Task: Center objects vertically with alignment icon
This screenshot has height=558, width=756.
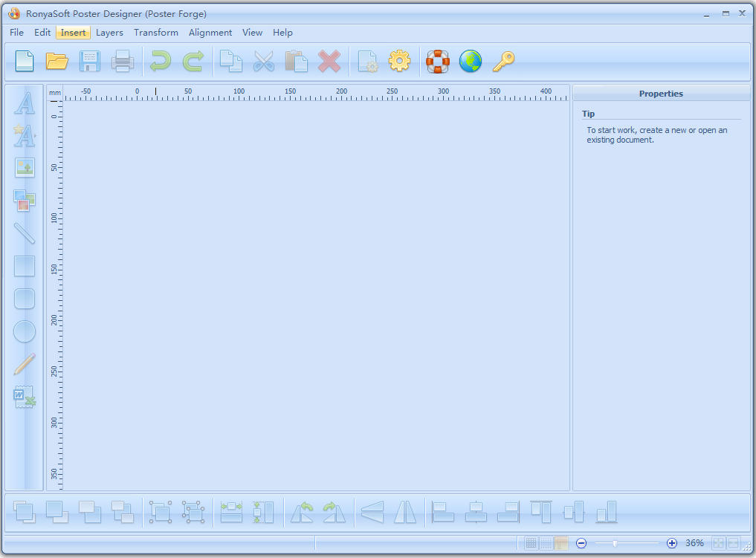Action: (x=574, y=512)
